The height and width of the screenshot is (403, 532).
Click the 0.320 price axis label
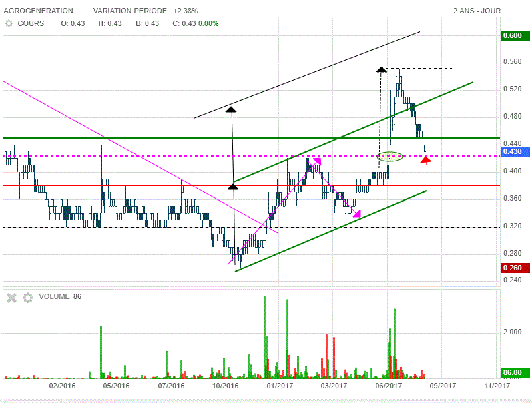(x=513, y=226)
